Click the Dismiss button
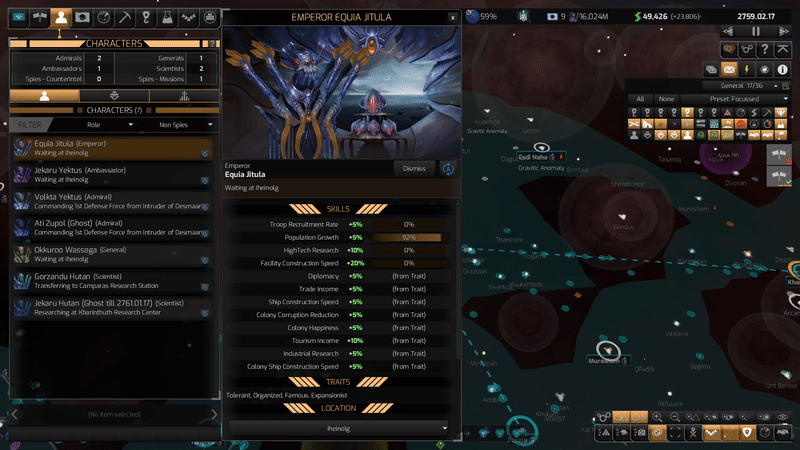 413,168
